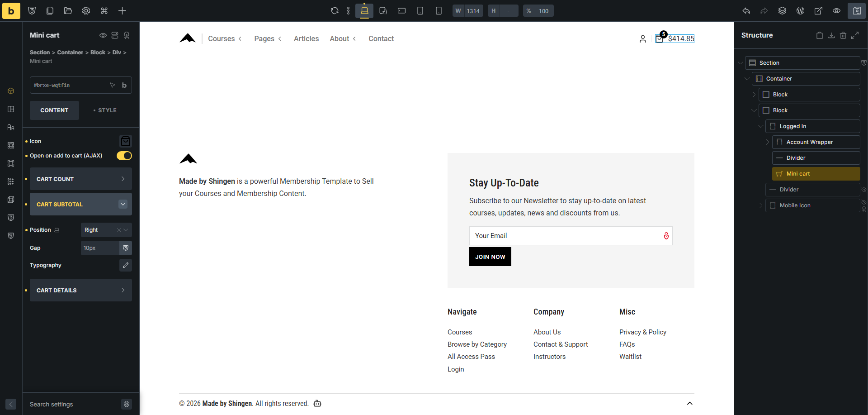
Task: Open the Position dropdown set to Right
Action: point(106,230)
